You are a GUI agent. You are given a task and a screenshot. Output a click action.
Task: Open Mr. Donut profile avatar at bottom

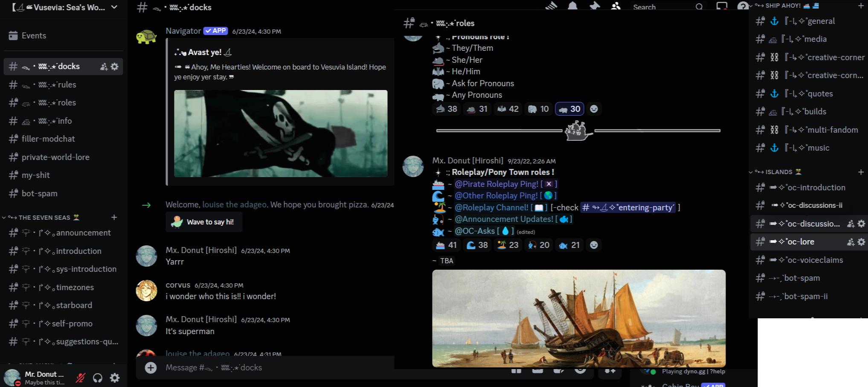(x=12, y=378)
